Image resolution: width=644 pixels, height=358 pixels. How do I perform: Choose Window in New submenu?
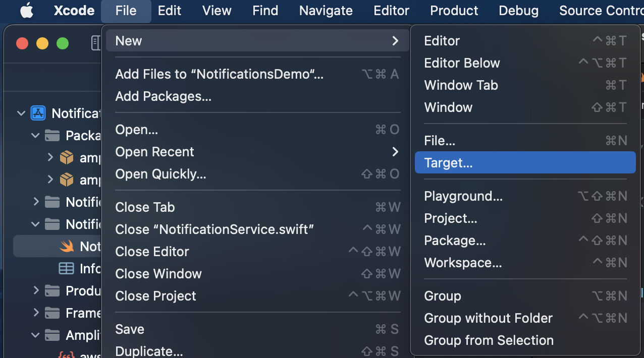[x=525, y=107]
